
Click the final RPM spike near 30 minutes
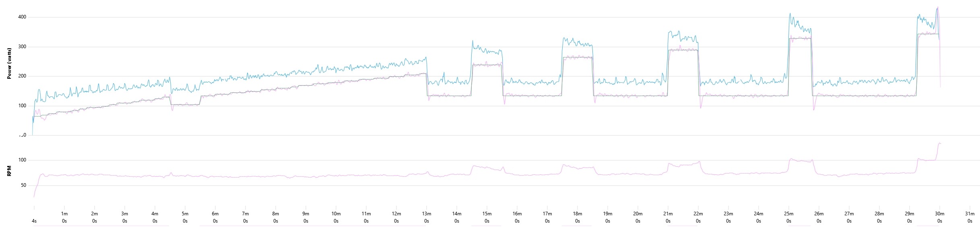(939, 143)
